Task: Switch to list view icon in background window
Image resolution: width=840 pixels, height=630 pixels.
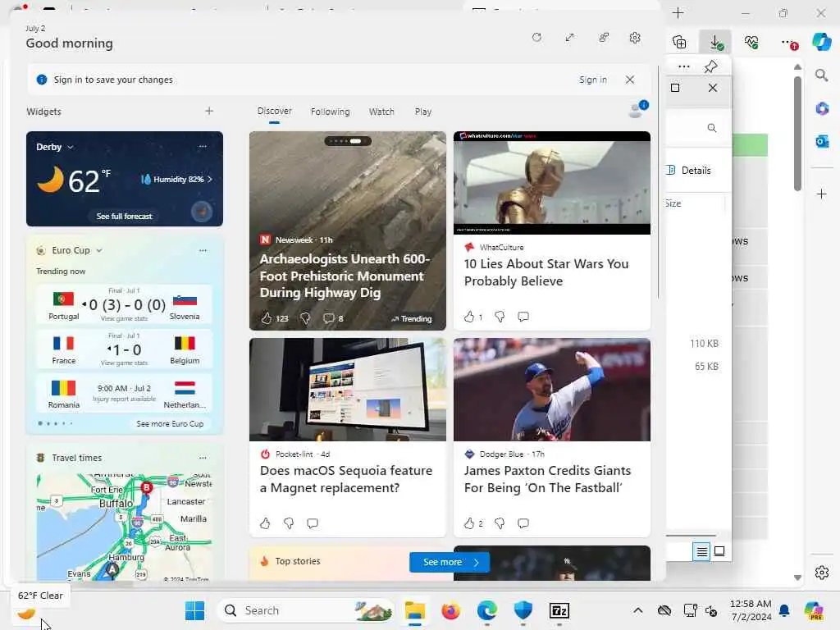Action: click(x=702, y=551)
